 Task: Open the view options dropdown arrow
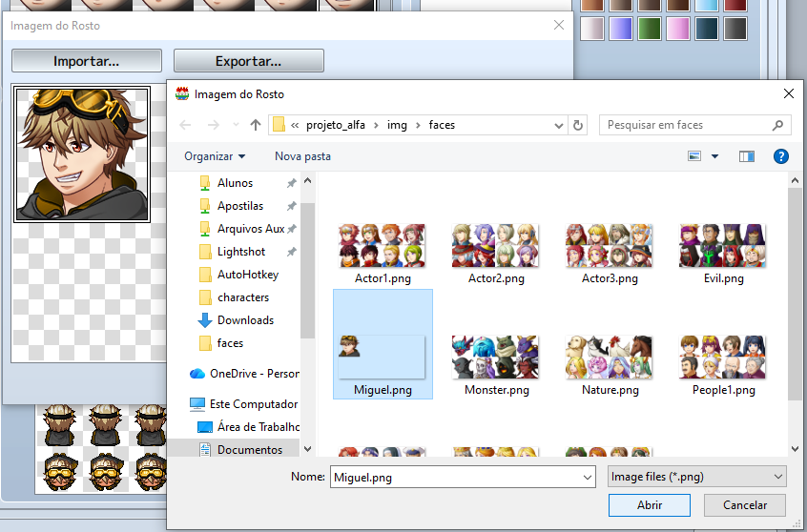(x=714, y=156)
